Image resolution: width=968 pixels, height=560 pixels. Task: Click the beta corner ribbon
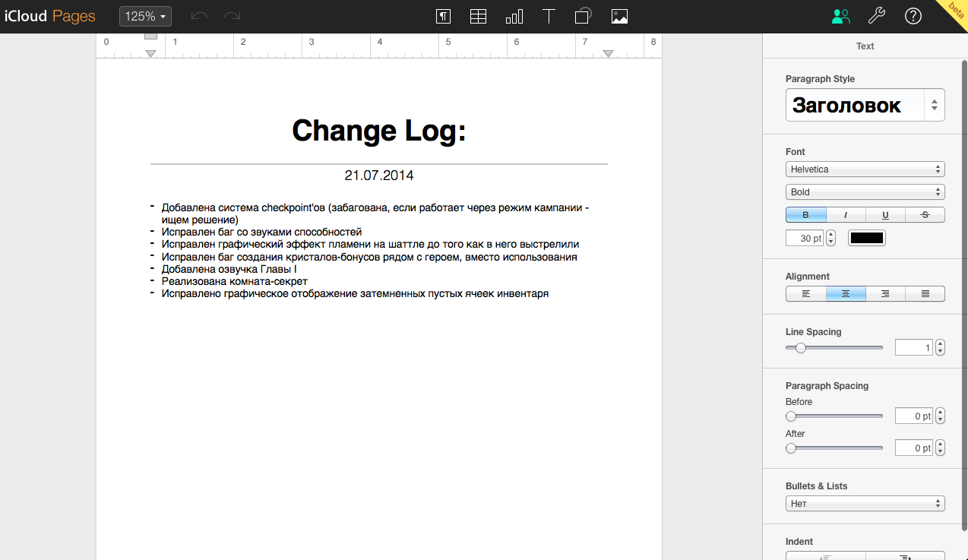pyautogui.click(x=954, y=13)
